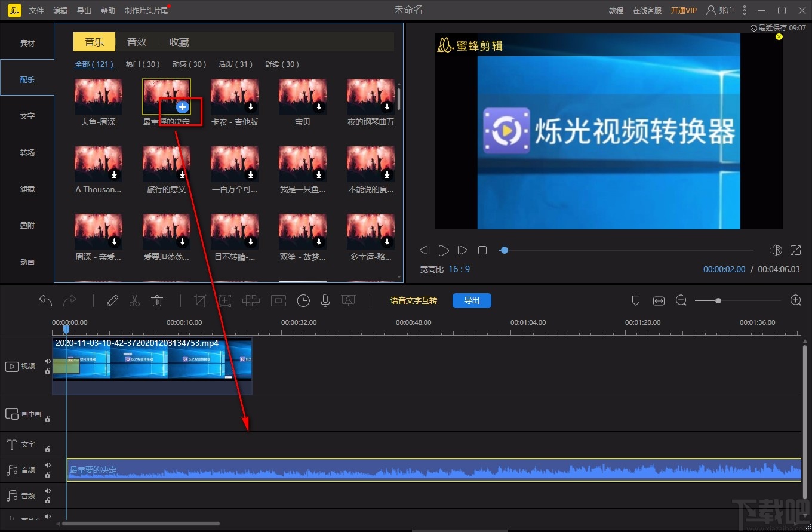This screenshot has height=532, width=812.
Task: Download the 卡农 - 吉他版 track
Action: coord(251,107)
